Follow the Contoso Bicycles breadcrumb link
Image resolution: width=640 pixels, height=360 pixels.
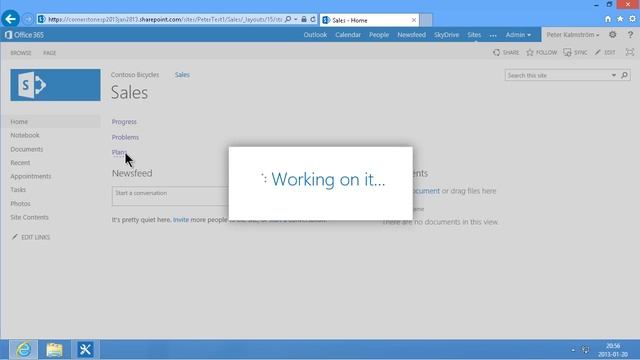click(135, 75)
